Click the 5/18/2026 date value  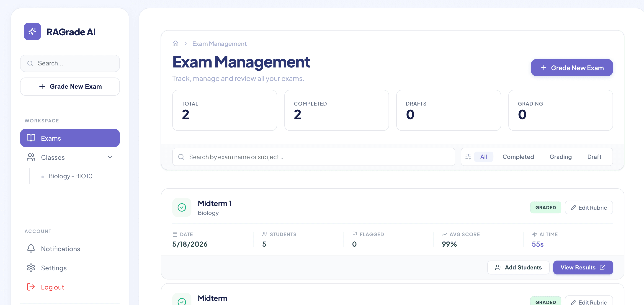pyautogui.click(x=190, y=244)
